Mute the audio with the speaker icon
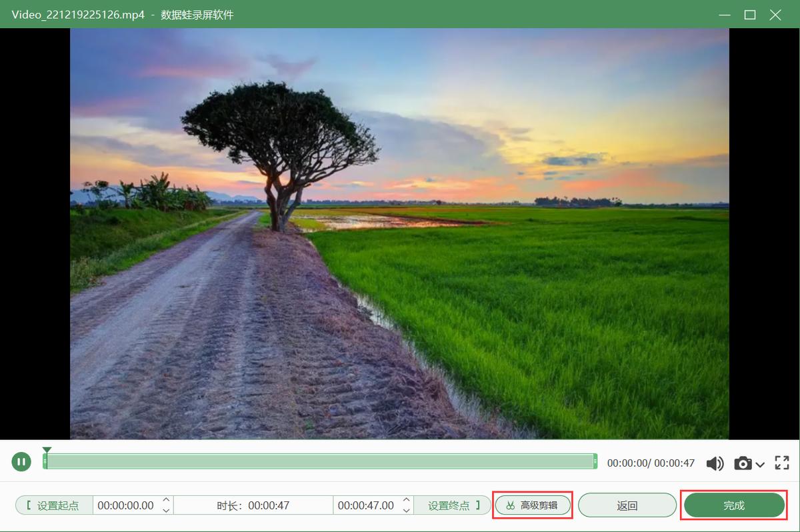Image resolution: width=800 pixels, height=532 pixels. click(x=715, y=463)
